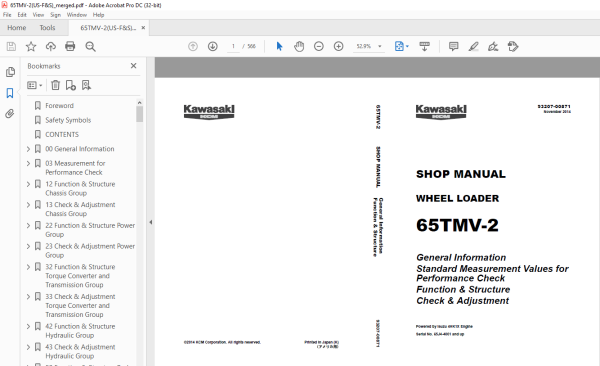Open the zoom percentage dropdown
The width and height of the screenshot is (600, 366).
pyautogui.click(x=380, y=46)
